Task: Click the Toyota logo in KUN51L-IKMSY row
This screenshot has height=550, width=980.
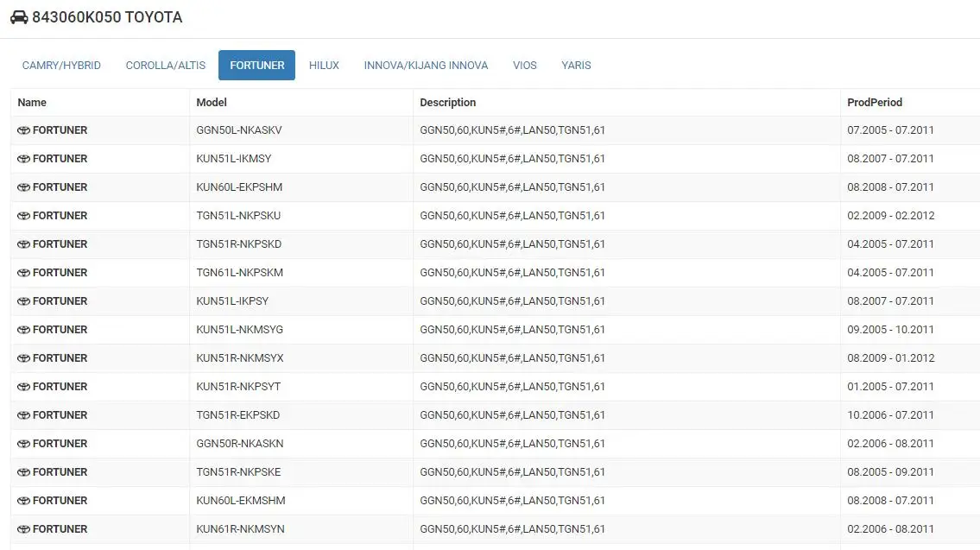Action: [x=24, y=159]
